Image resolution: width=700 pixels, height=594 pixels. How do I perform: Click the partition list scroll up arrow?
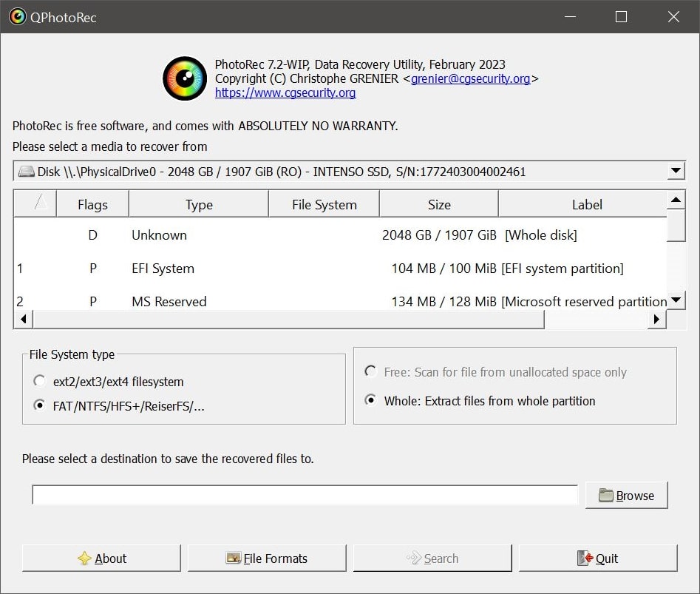coord(676,200)
